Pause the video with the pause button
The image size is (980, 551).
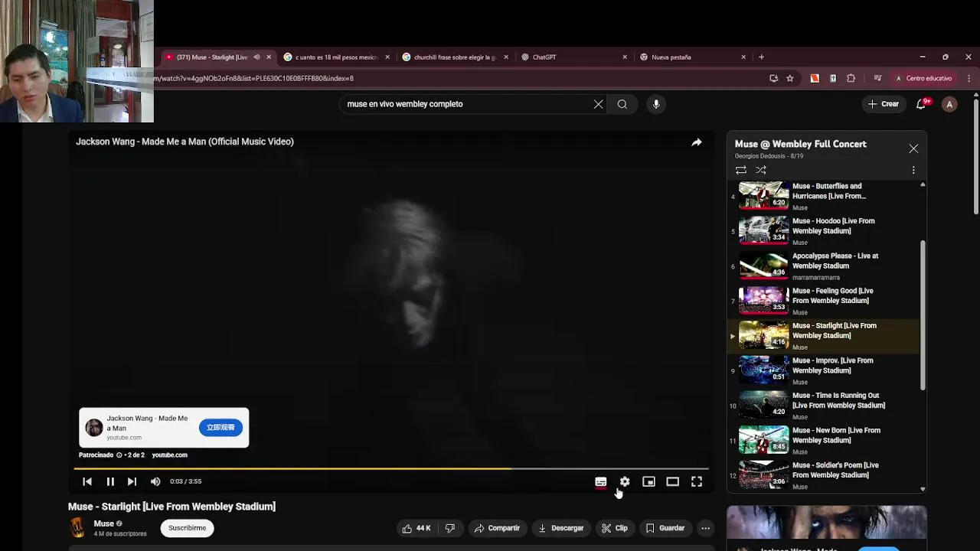[x=110, y=481]
